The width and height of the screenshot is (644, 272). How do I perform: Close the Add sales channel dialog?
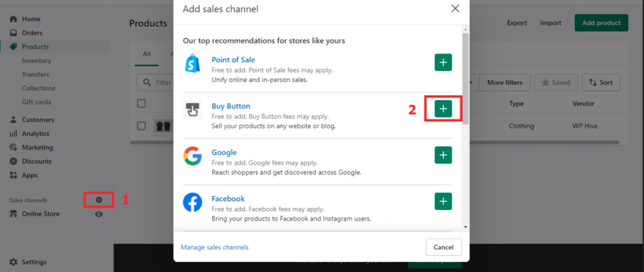point(455,9)
